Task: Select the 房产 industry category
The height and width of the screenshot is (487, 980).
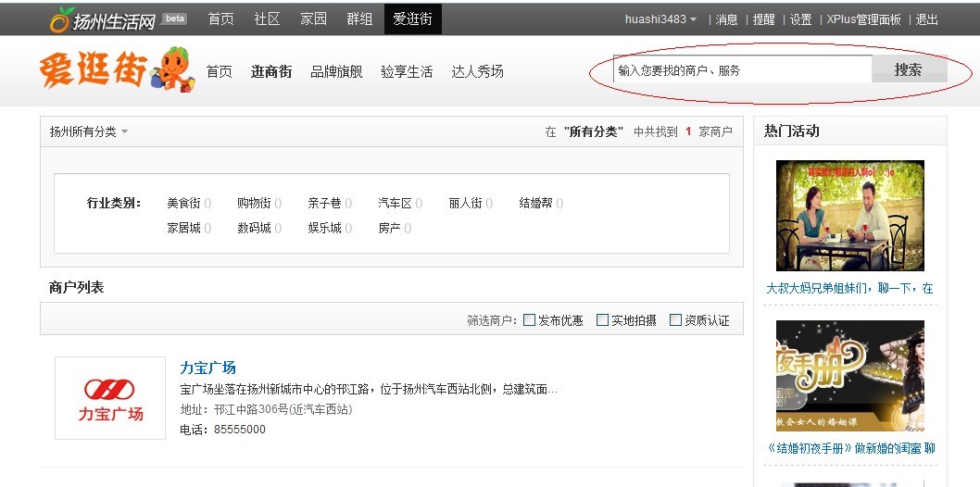Action: click(389, 228)
